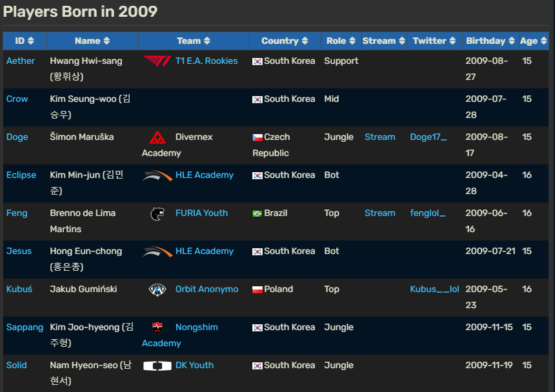
Task: Open the Nongshim Academy team link
Action: [x=180, y=335]
